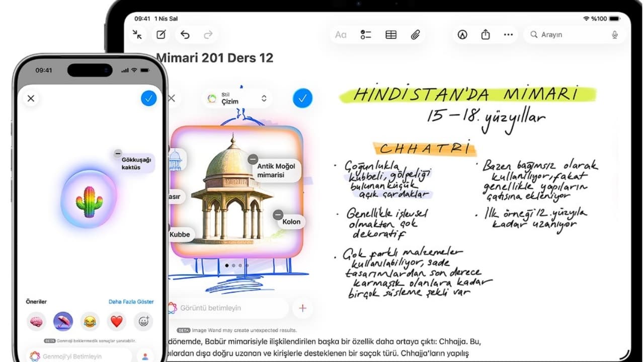The height and width of the screenshot is (362, 644).
Task: Open the Aa text format options
Action: pos(341,35)
